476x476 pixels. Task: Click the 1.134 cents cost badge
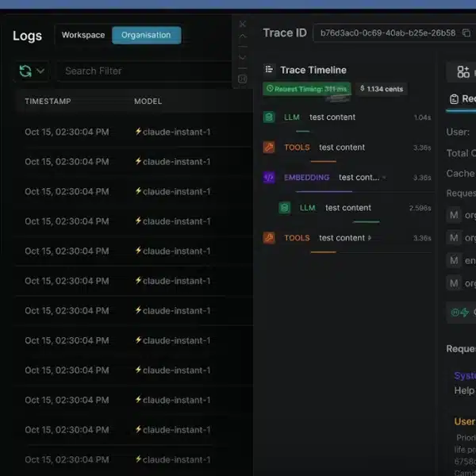(x=382, y=89)
